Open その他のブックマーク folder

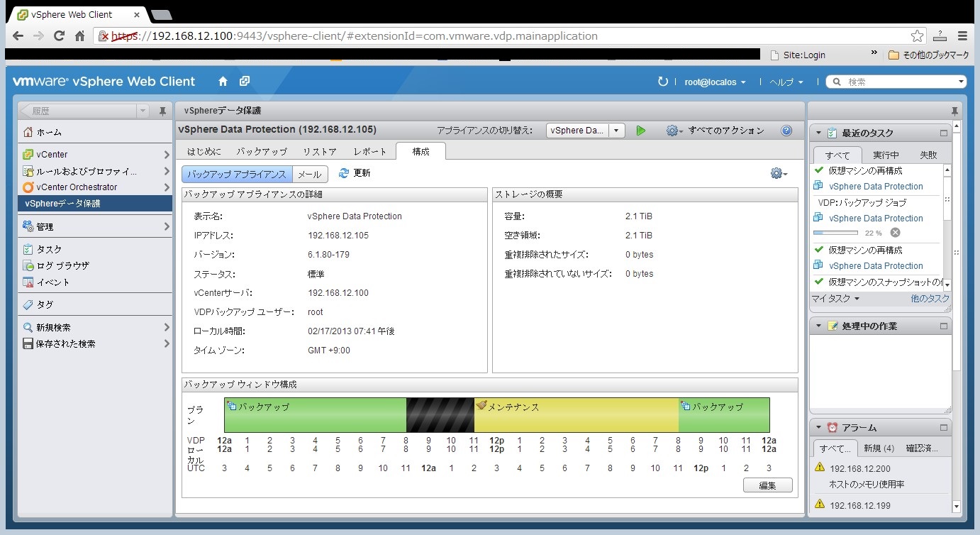point(929,55)
